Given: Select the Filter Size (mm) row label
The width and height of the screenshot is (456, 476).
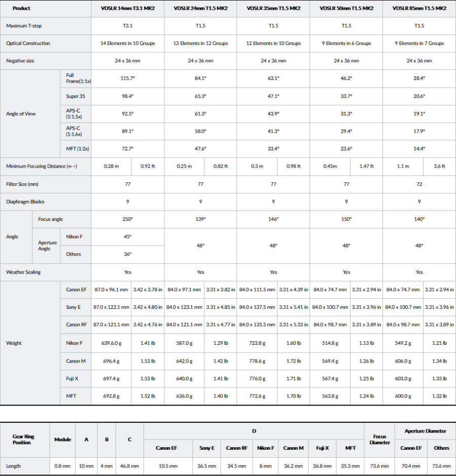Looking at the screenshot, I should 22,184.
